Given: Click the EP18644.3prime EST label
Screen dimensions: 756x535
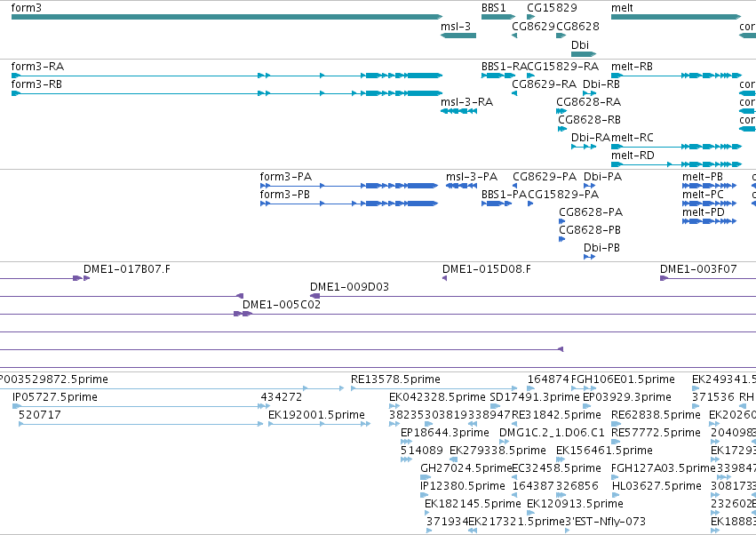Looking at the screenshot, I should click(444, 433).
